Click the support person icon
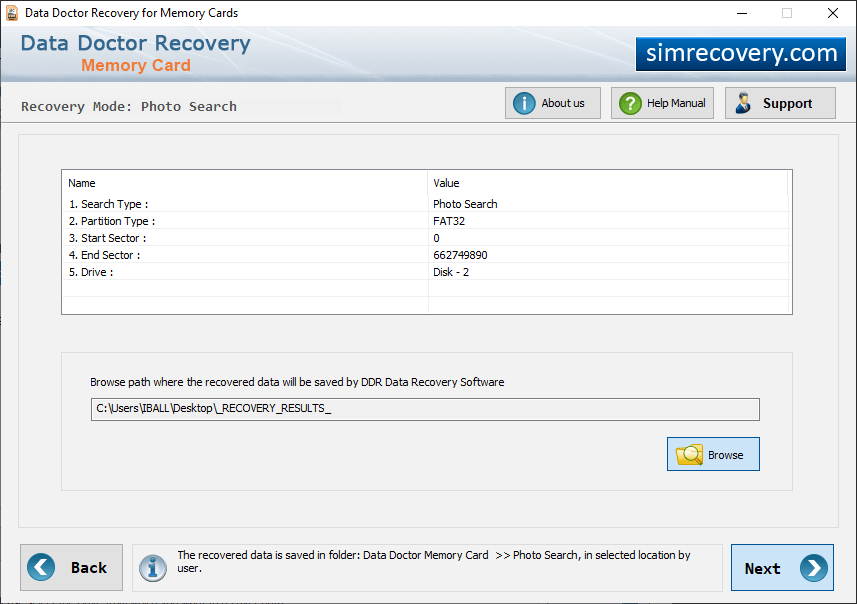This screenshot has width=857, height=604. tap(743, 103)
